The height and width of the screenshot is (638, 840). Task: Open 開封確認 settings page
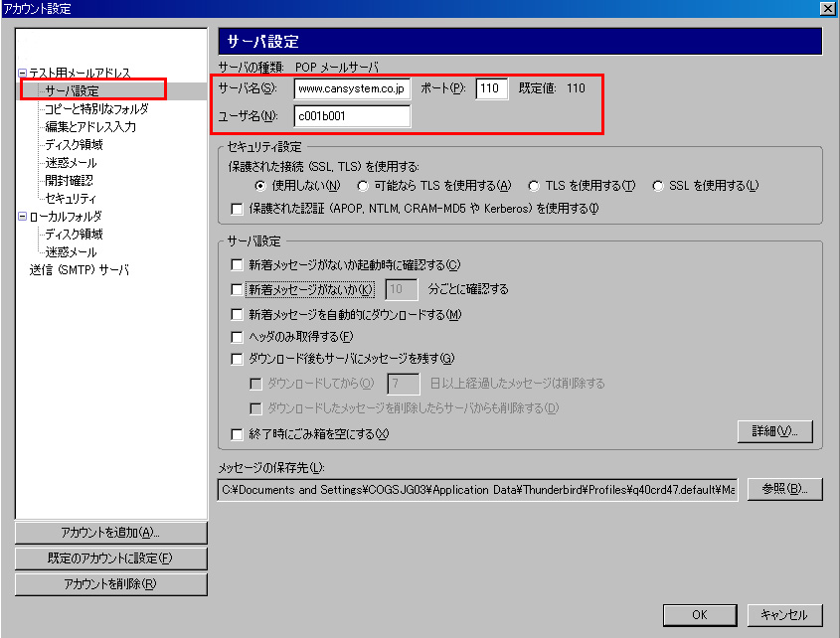click(x=69, y=180)
